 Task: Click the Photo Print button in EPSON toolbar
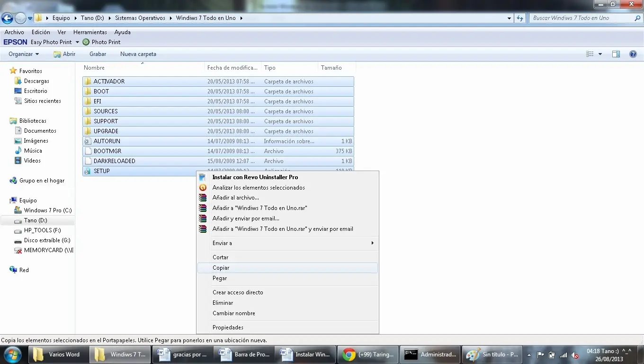pyautogui.click(x=102, y=42)
